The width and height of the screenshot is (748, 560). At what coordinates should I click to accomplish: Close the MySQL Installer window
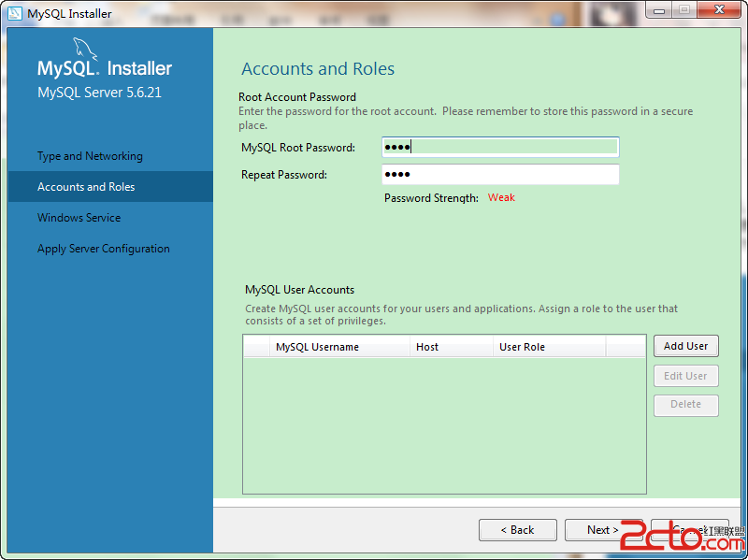719,10
